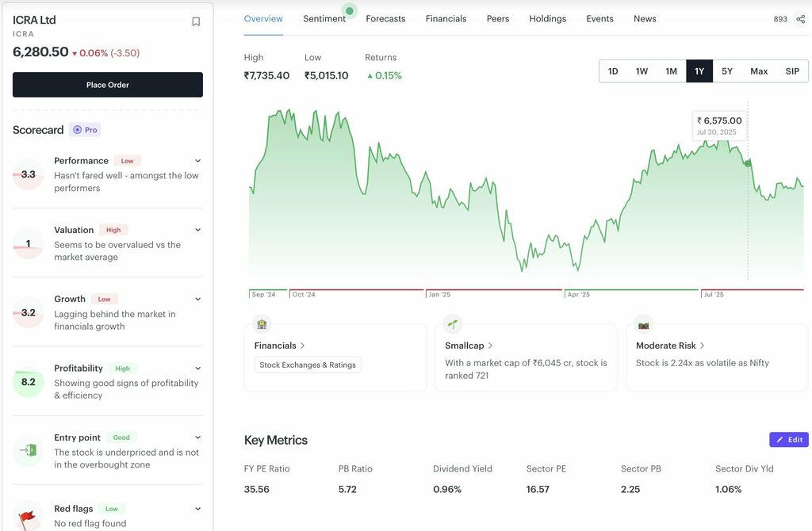Switch to the Sentiment tab
The image size is (812, 531).
point(324,19)
